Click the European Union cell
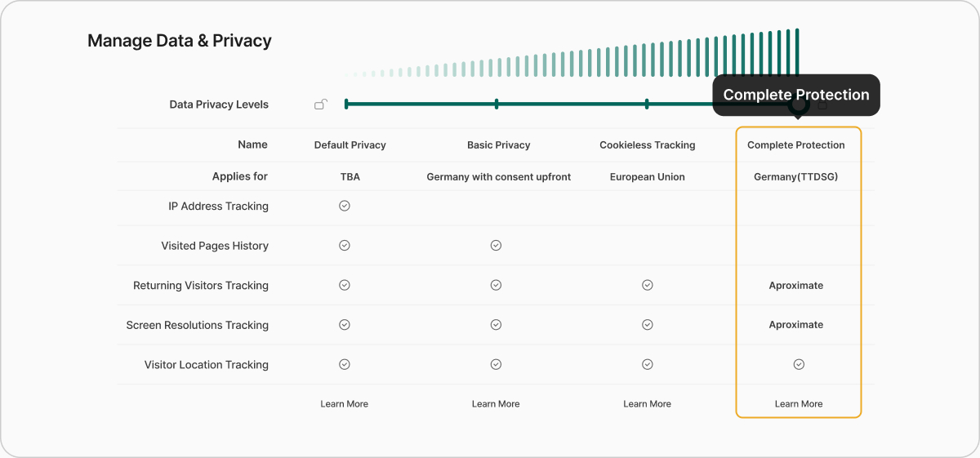This screenshot has width=980, height=458. 648,177
